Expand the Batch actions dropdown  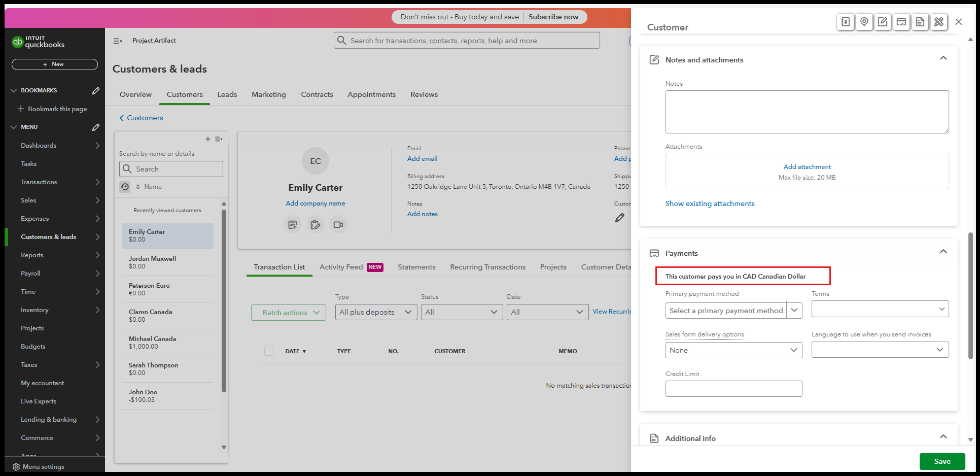[288, 313]
